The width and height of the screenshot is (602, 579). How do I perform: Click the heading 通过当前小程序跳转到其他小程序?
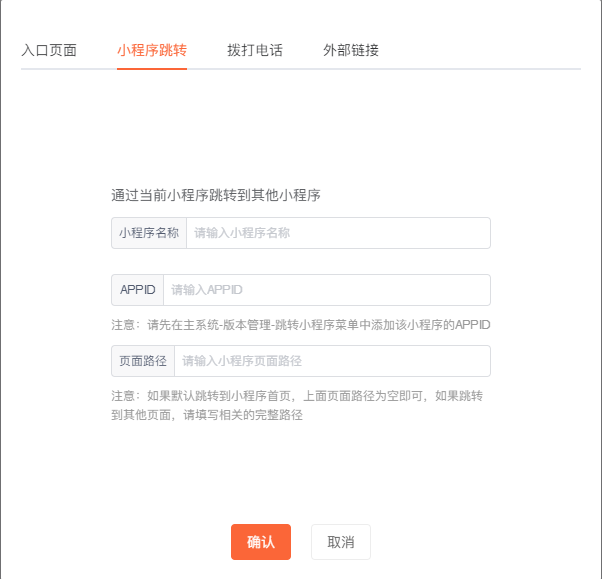[x=216, y=195]
